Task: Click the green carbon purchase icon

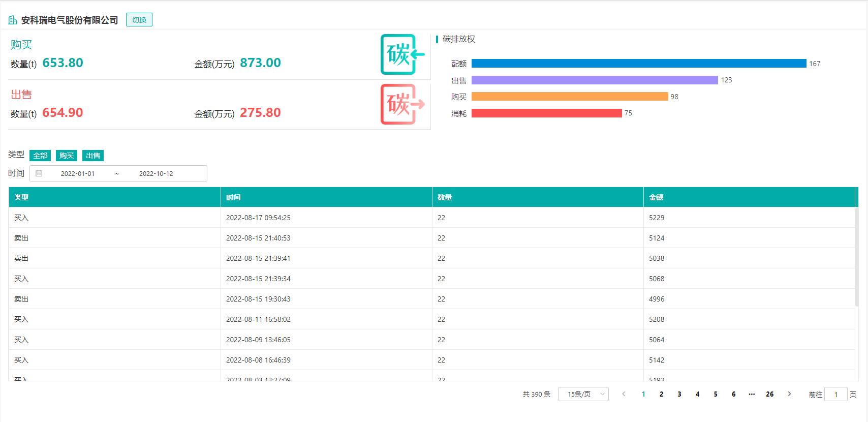Action: click(x=402, y=54)
